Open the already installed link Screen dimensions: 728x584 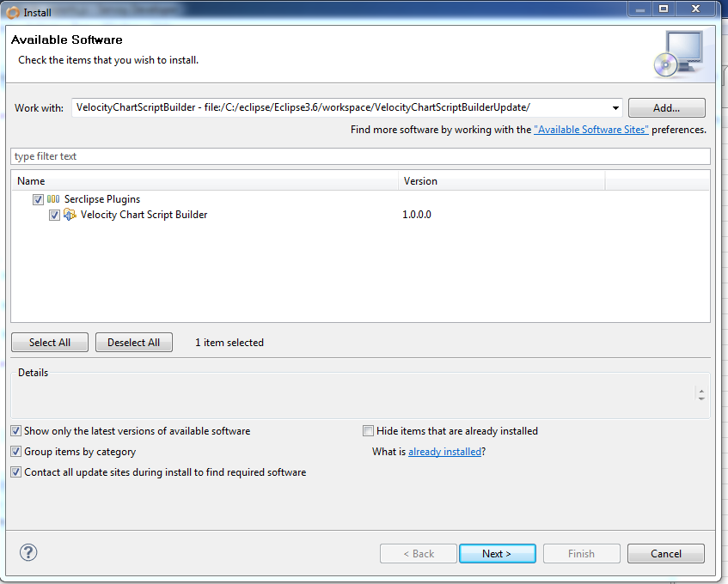tap(444, 452)
